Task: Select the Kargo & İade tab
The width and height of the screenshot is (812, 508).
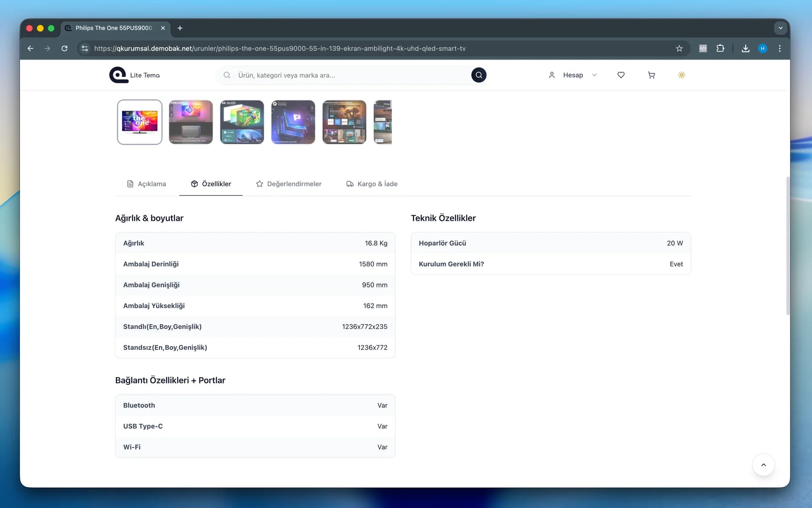Action: pos(372,184)
